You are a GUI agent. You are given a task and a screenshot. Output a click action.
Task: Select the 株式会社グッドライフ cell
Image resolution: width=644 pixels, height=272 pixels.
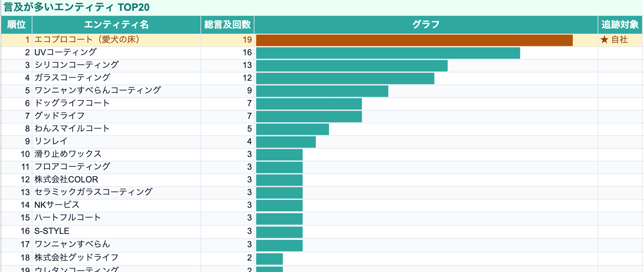(x=116, y=258)
